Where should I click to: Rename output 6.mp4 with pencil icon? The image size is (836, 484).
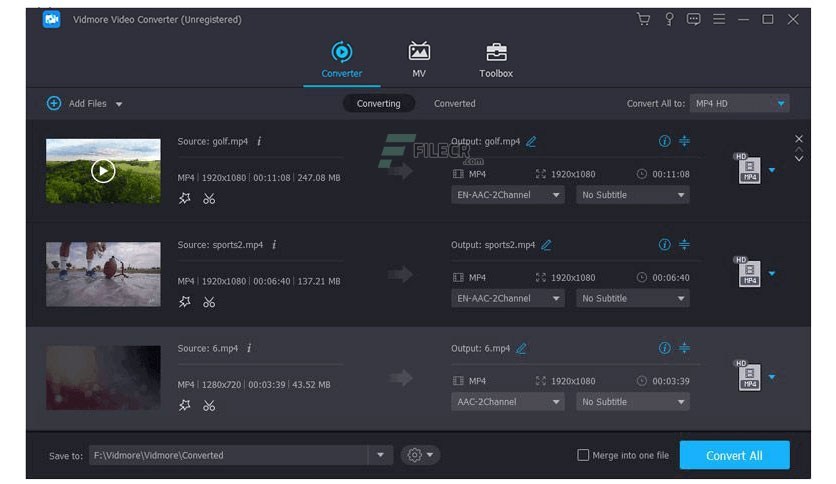tap(521, 349)
